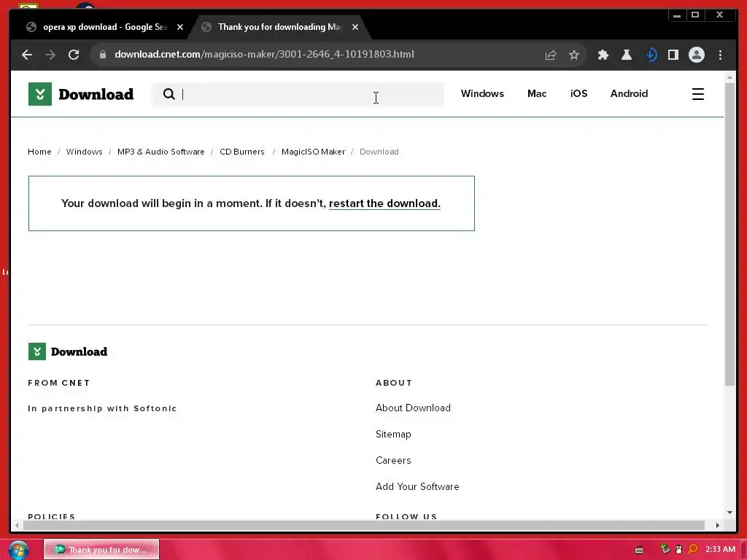Open the profile avatar icon
The height and width of the screenshot is (560, 747).
pyautogui.click(x=697, y=55)
